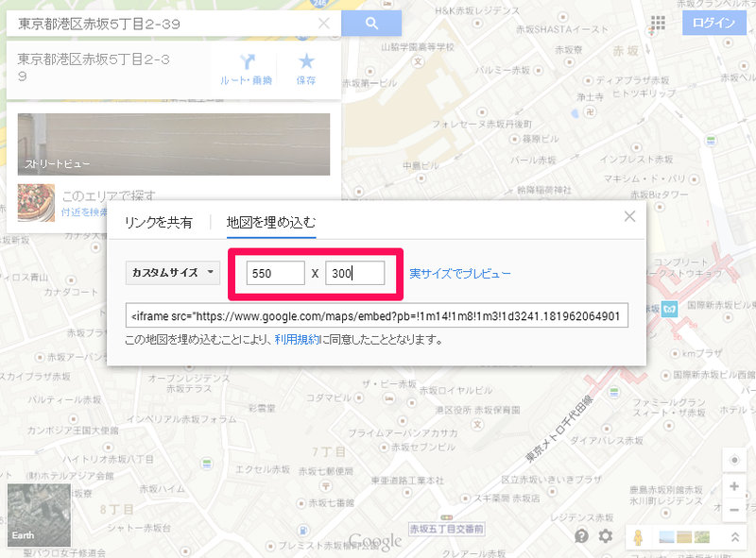
Task: Select the 地図を埋め込む tab
Action: (271, 222)
